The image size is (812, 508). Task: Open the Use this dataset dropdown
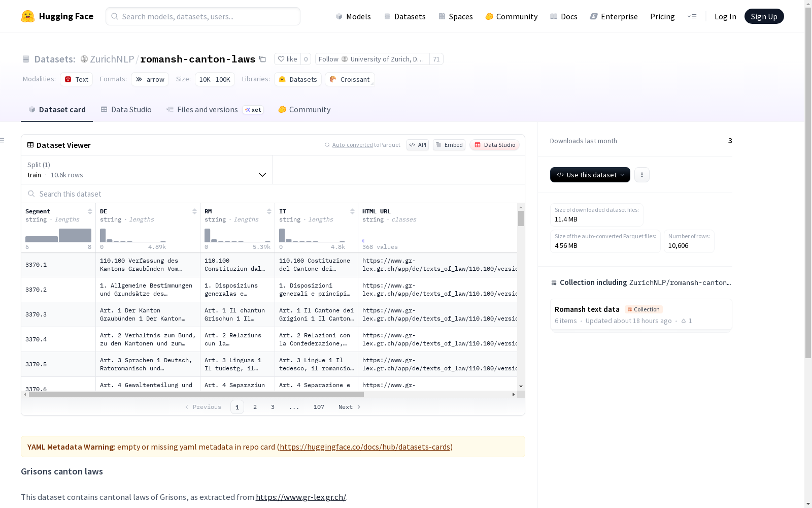(x=590, y=175)
